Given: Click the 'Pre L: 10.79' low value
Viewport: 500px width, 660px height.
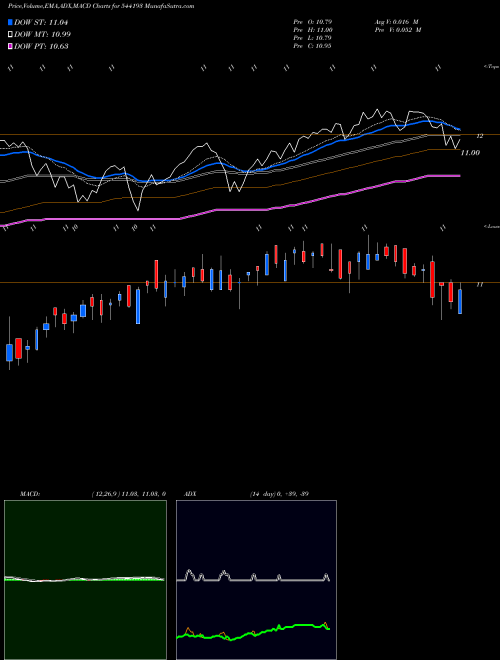Looking at the screenshot, I should pyautogui.click(x=312, y=38).
